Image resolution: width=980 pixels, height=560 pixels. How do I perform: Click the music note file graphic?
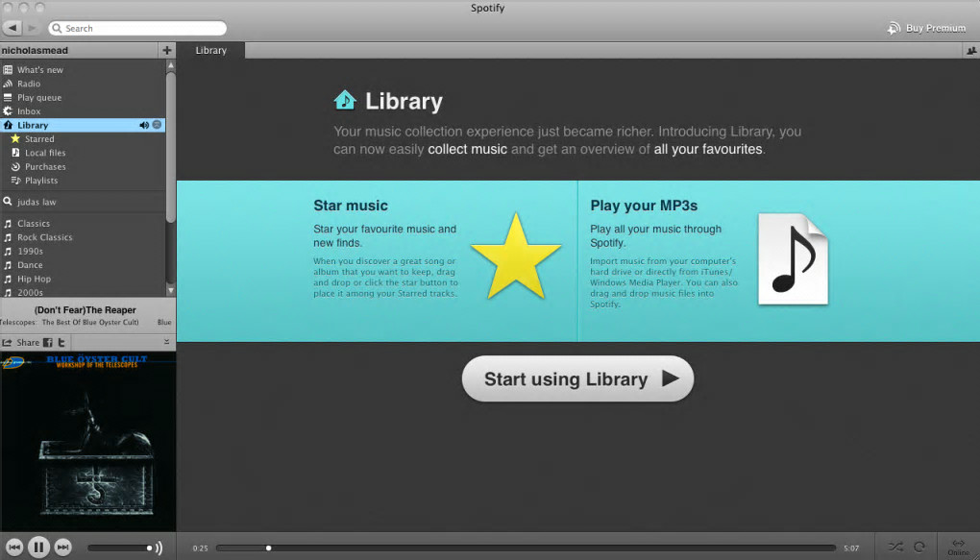[793, 258]
